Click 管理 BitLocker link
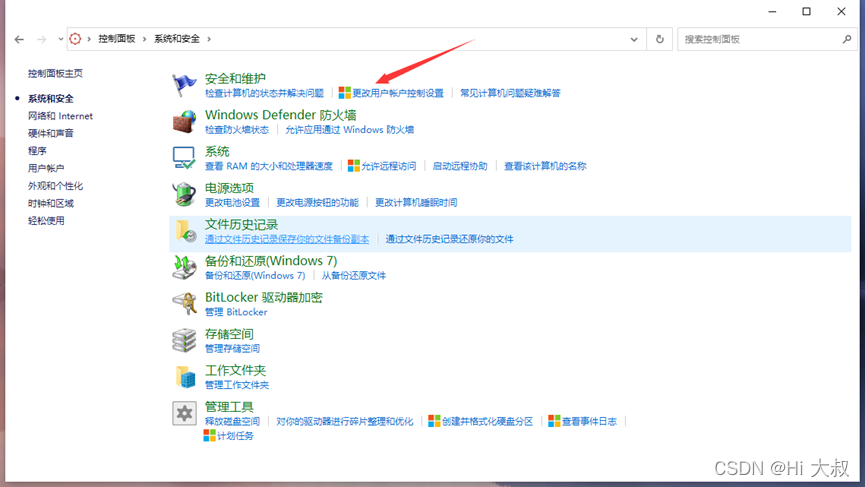Image resolution: width=865 pixels, height=487 pixels. coord(236,312)
